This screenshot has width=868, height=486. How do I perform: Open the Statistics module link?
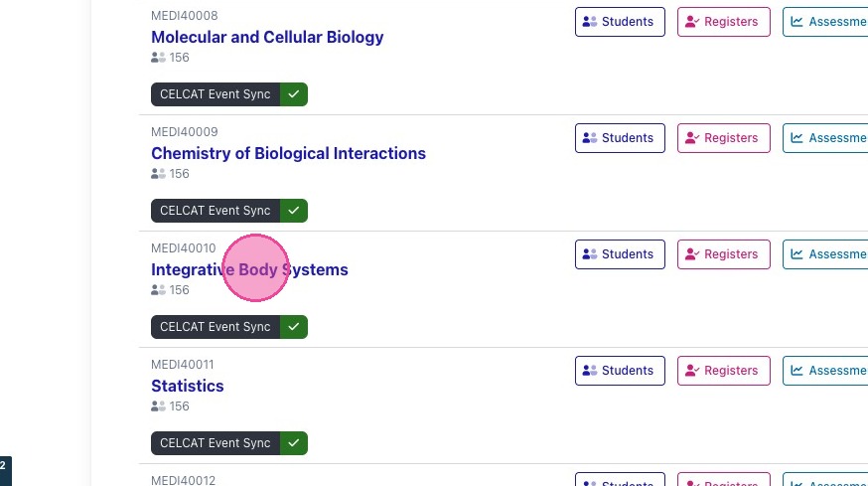[x=188, y=387]
